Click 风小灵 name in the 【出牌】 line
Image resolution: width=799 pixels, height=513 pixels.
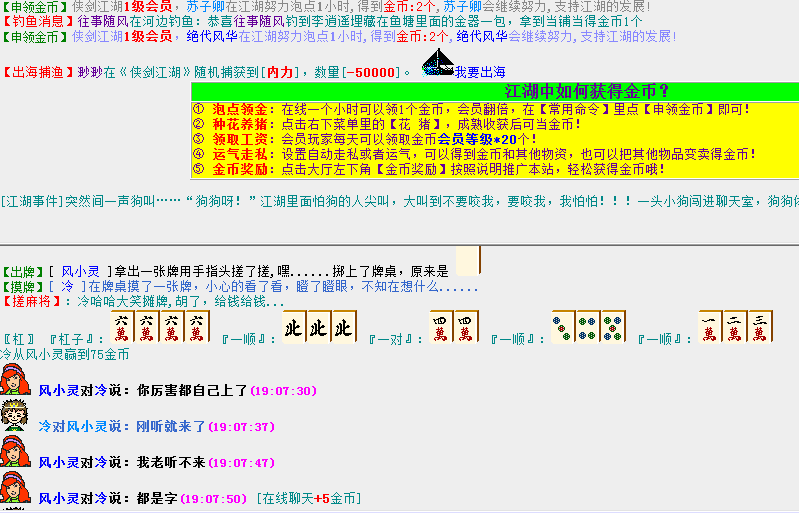click(x=81, y=272)
